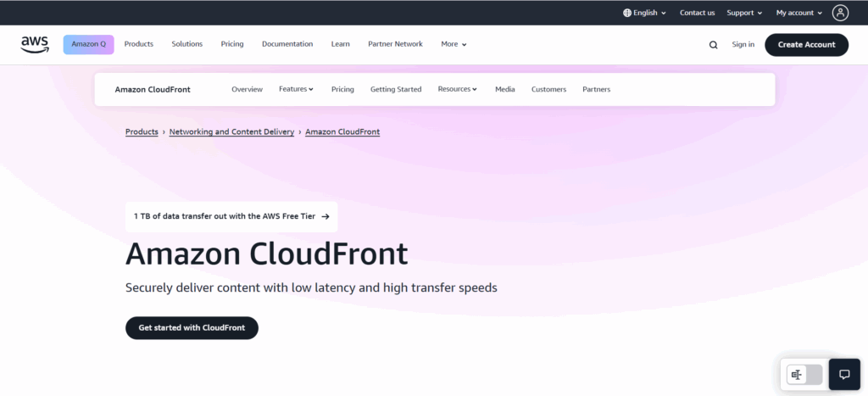Click the globe language icon
Viewport: 868px width, 396px height.
click(627, 13)
